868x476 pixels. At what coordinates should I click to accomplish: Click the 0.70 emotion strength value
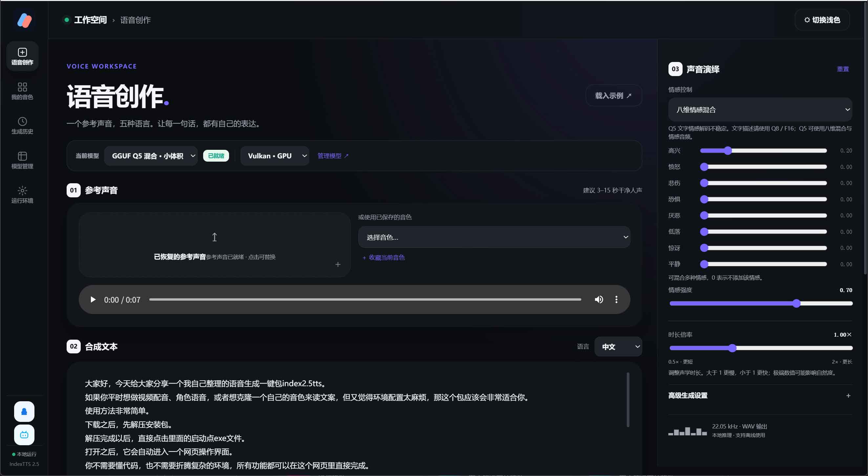(846, 290)
